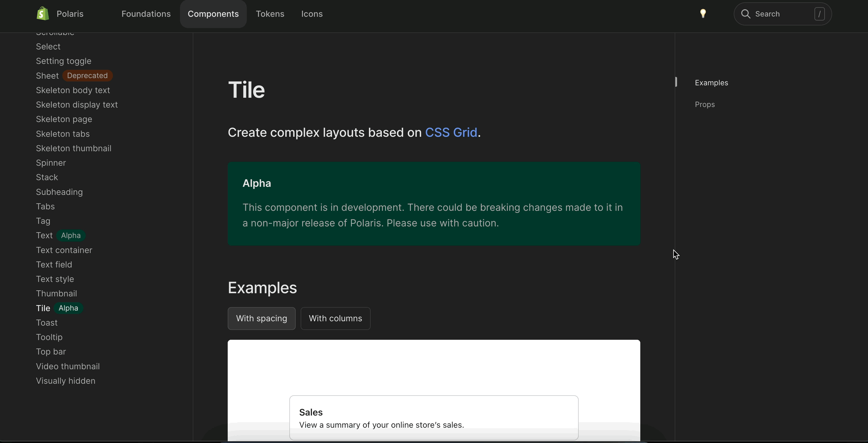Click the Alpha badge beside Tile
The image size is (868, 443).
click(68, 308)
